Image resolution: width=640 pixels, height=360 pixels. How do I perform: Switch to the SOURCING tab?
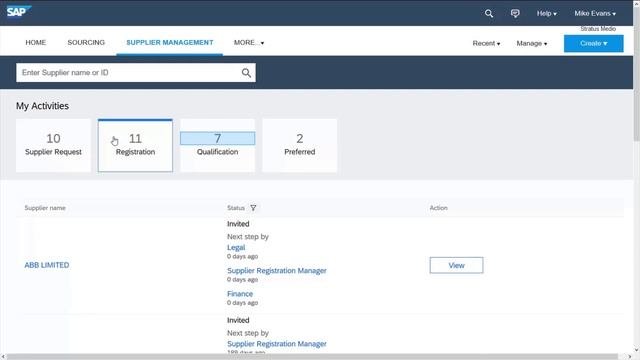point(86,42)
